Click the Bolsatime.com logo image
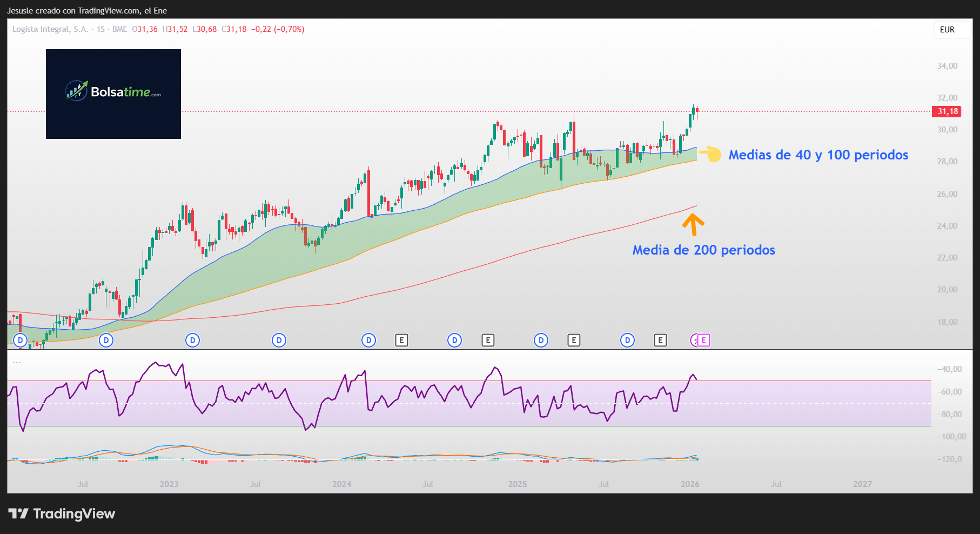This screenshot has width=980, height=534. point(113,94)
